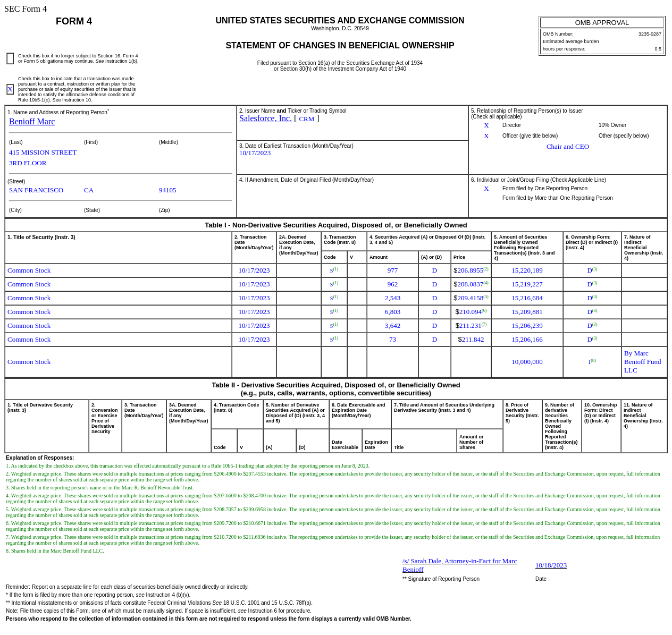Click the CA state value
Image resolution: width=672 pixels, height=635 pixels.
pyautogui.click(x=89, y=190)
